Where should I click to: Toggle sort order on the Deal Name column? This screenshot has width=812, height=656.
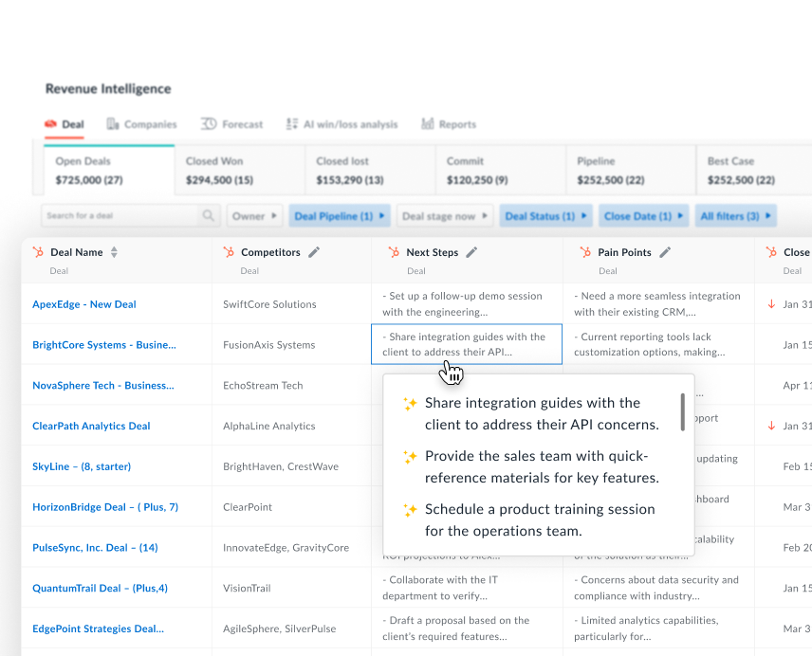point(112,252)
